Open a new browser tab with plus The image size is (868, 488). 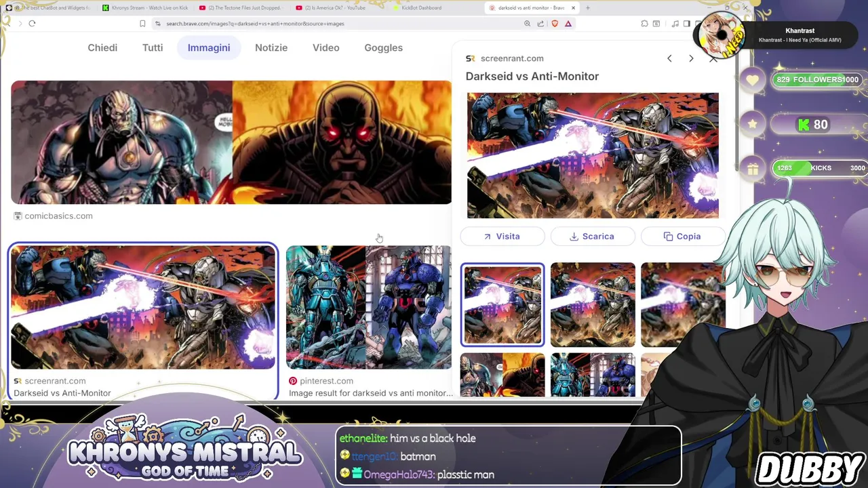click(x=588, y=7)
